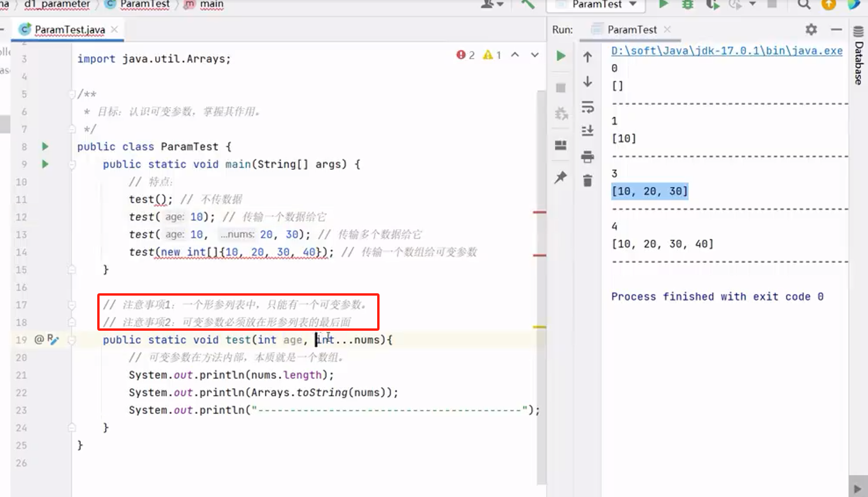Close the ParamTest.java editor tab
Screen dimensions: 868x497
pos(114,29)
